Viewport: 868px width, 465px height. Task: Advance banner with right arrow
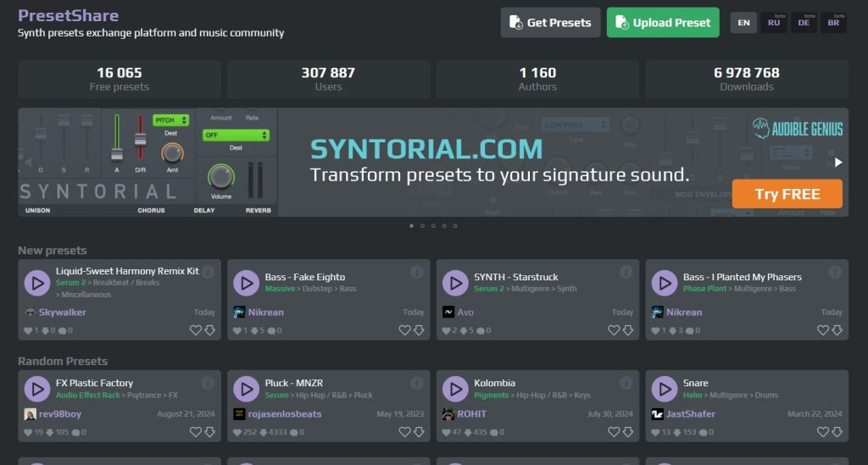[838, 162]
